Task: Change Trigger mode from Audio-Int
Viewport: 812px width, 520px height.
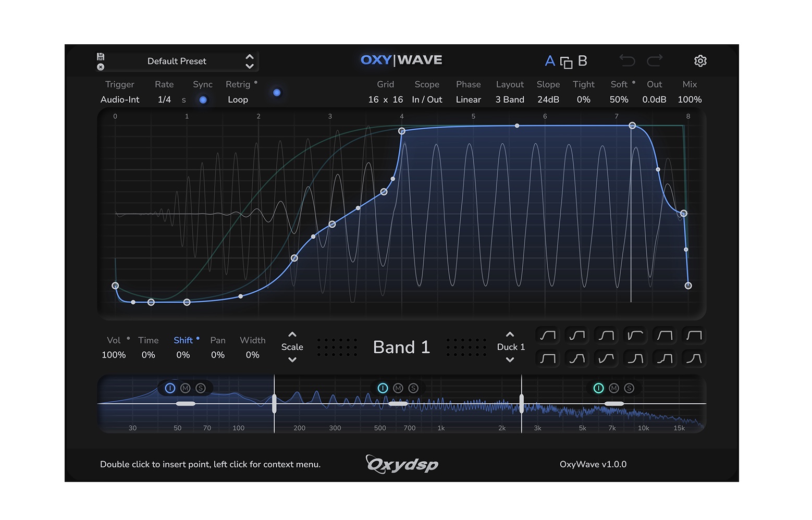Action: click(119, 99)
